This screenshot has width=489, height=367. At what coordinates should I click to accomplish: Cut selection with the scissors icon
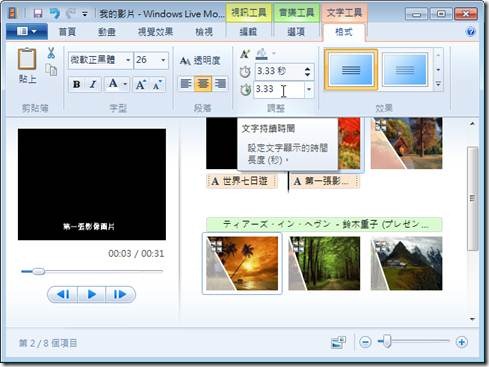[x=51, y=53]
